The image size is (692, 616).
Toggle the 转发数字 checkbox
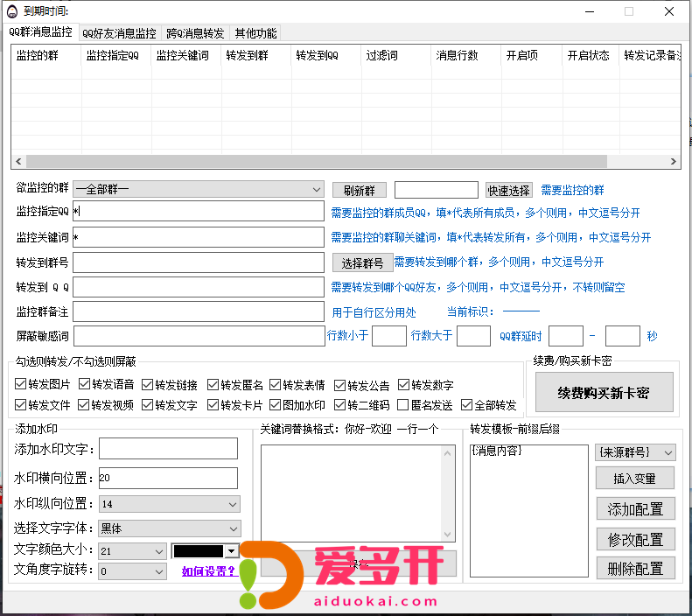pyautogui.click(x=403, y=385)
